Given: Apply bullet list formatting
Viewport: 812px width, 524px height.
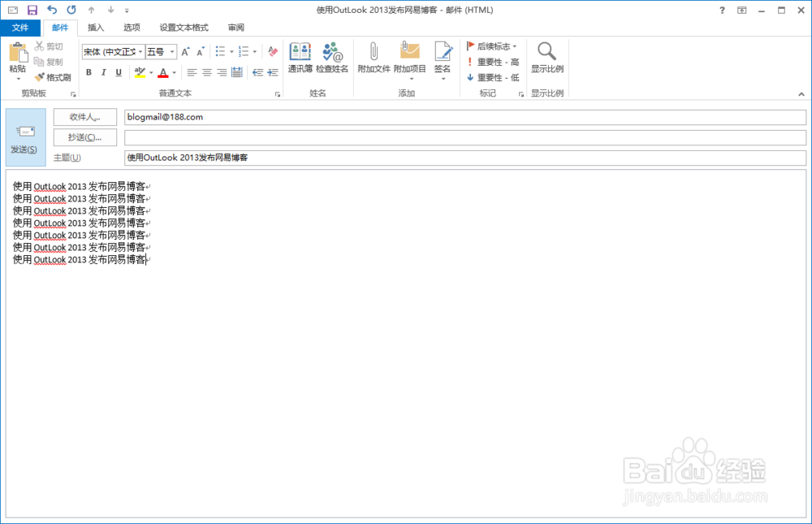Looking at the screenshot, I should click(x=220, y=51).
